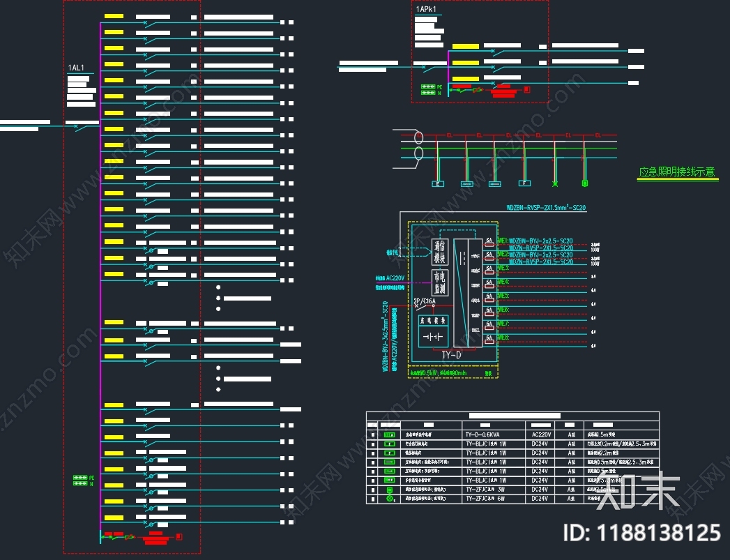Click the F-marked fixture symbol in wiring diagram

click(525, 183)
